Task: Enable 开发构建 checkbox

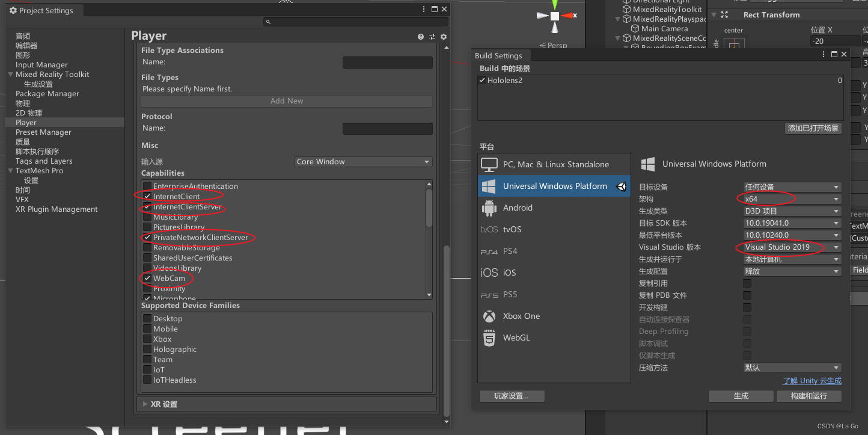Action: 747,307
